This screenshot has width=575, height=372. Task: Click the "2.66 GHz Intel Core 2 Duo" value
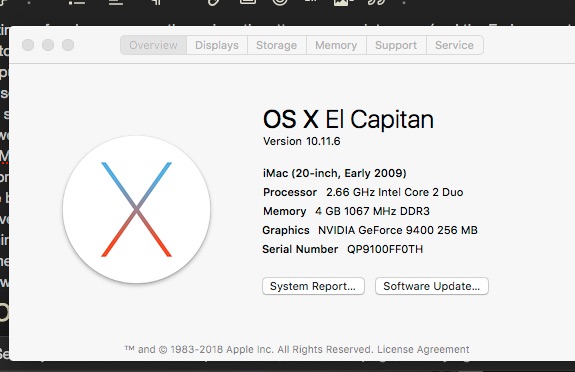[x=395, y=192]
